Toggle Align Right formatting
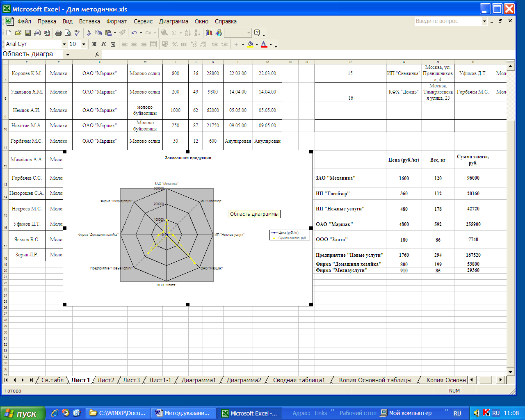 coord(144,44)
